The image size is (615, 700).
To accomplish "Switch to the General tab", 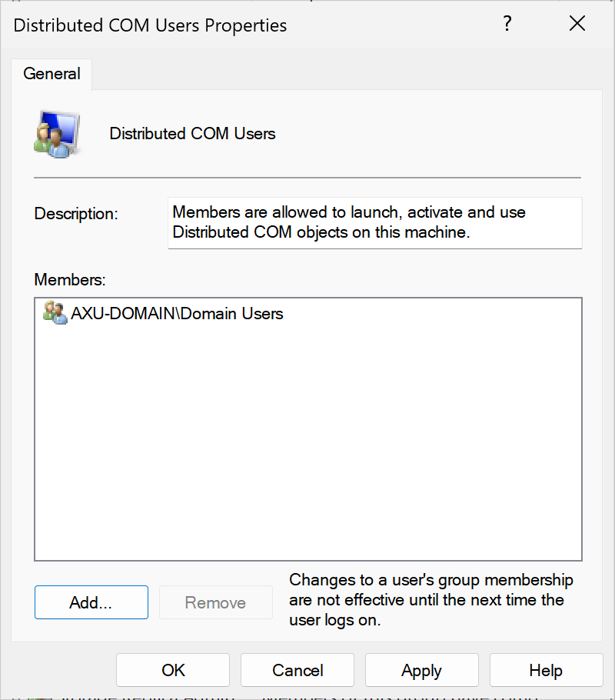I will pyautogui.click(x=52, y=74).
